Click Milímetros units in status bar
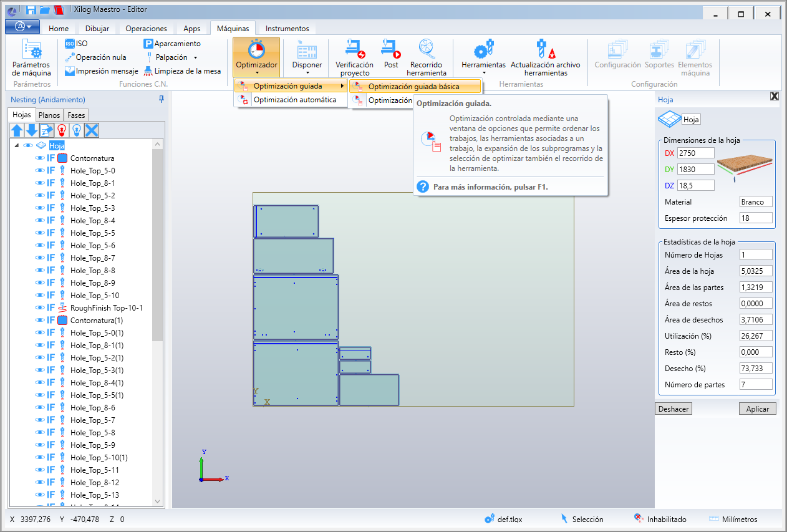The height and width of the screenshot is (532, 787). click(x=733, y=519)
